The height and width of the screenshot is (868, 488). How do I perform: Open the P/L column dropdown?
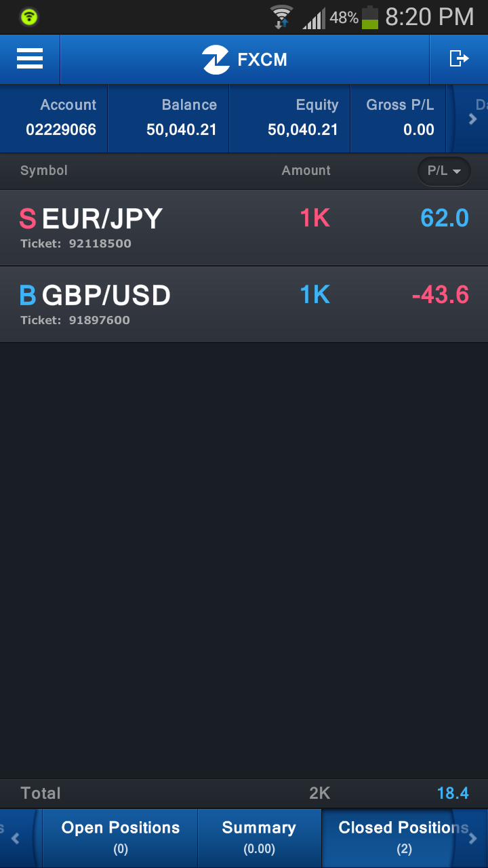tap(444, 171)
